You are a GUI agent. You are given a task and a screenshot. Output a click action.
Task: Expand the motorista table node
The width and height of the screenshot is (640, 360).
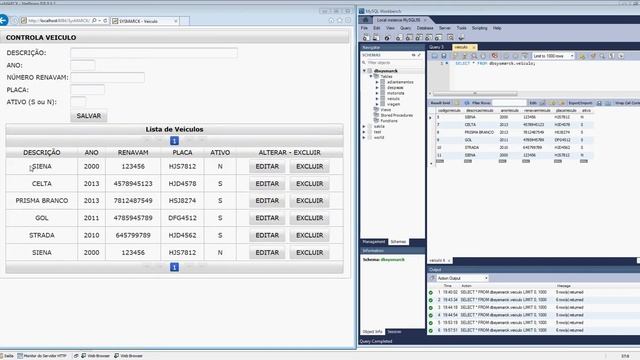[377, 93]
